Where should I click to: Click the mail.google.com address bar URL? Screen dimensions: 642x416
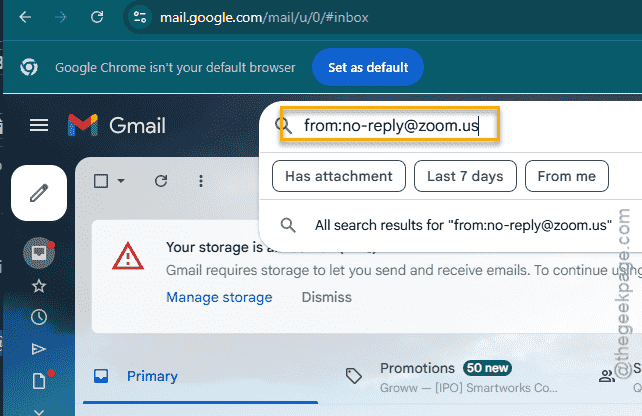pyautogui.click(x=264, y=18)
